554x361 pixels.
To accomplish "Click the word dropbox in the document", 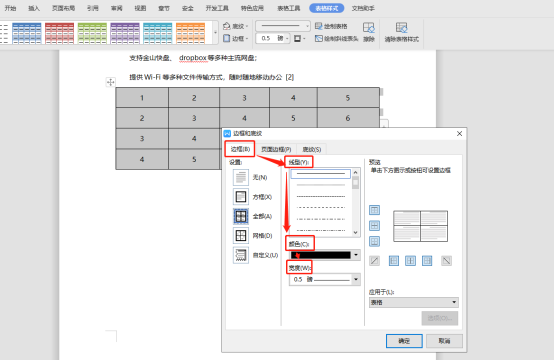I will [x=193, y=58].
